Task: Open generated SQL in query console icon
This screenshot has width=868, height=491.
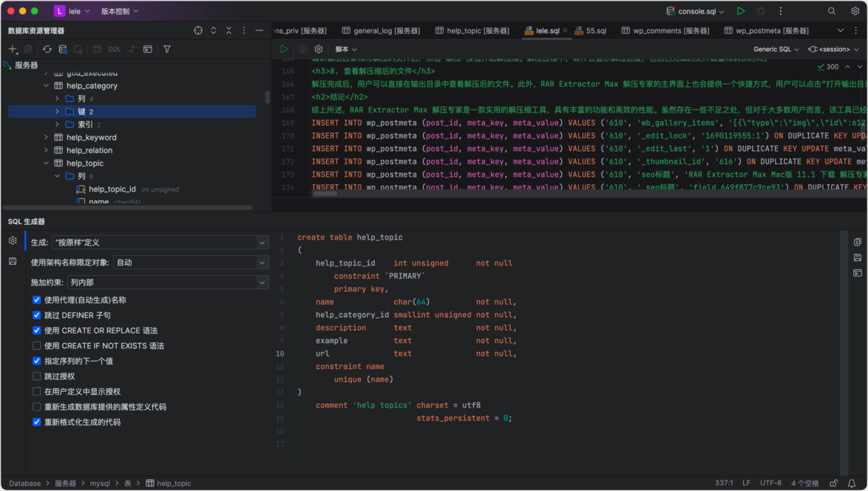Action: pos(858,273)
